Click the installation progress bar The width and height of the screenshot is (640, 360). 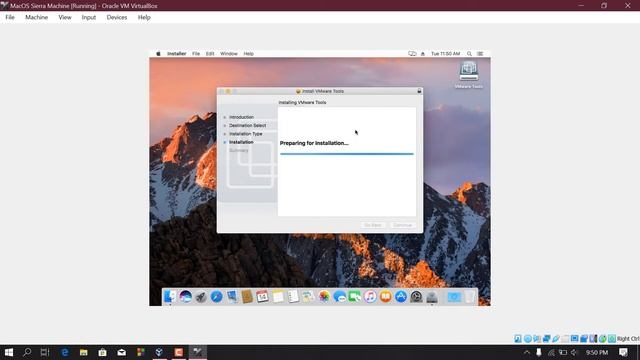tap(347, 154)
